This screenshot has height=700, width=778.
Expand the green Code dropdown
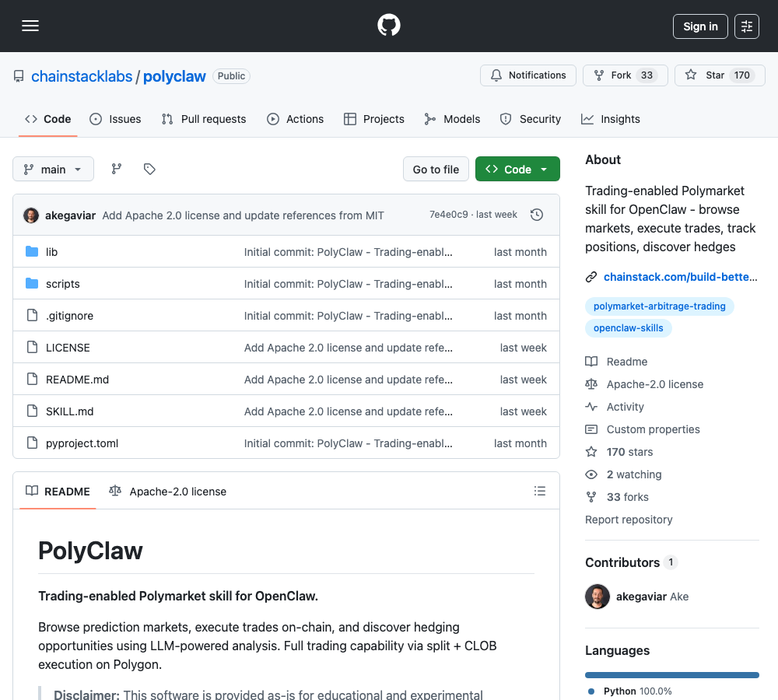point(517,169)
